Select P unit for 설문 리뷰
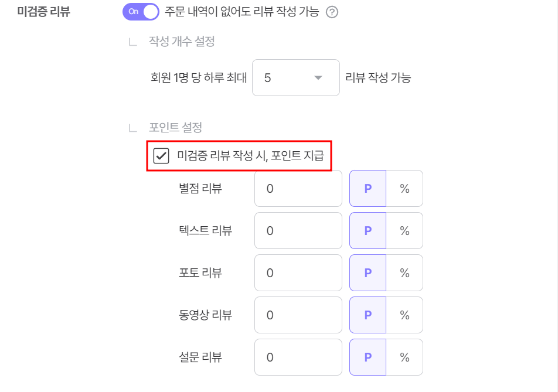558x392 pixels. point(368,357)
